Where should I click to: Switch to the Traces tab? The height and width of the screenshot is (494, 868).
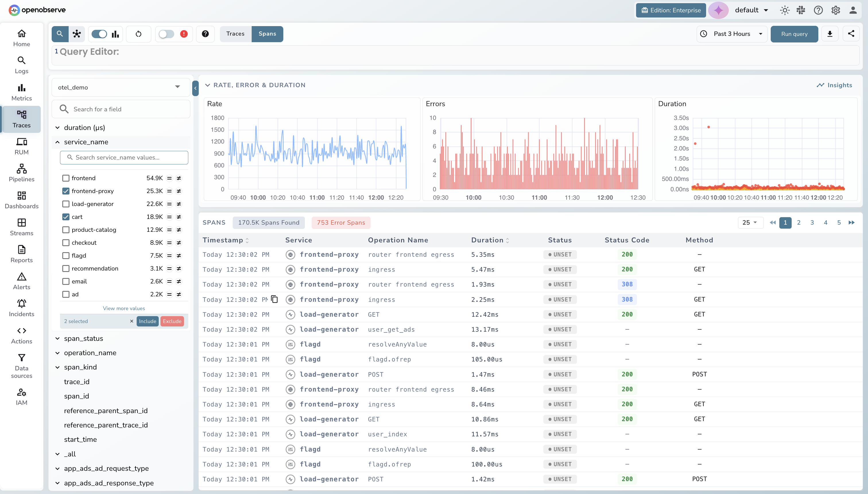click(235, 34)
